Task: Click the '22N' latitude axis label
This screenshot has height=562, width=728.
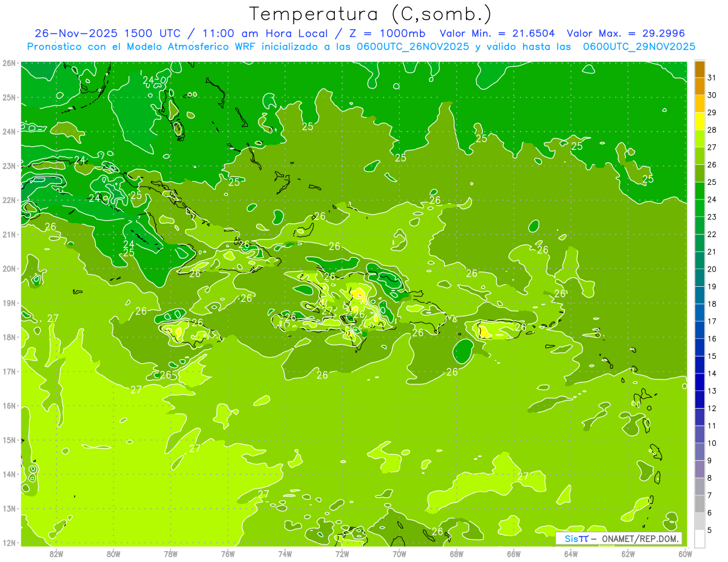Action: (8, 200)
